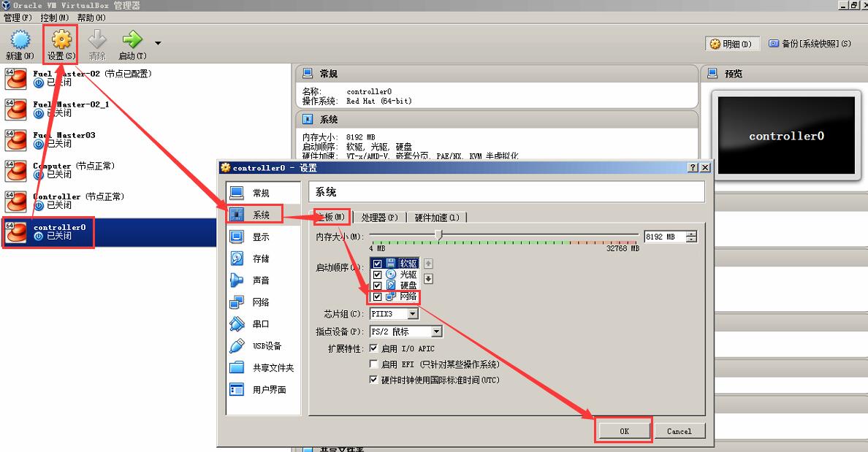Toggle 硬盘 (Hard disk) boot order checkbox
This screenshot has width=868, height=452.
(378, 286)
